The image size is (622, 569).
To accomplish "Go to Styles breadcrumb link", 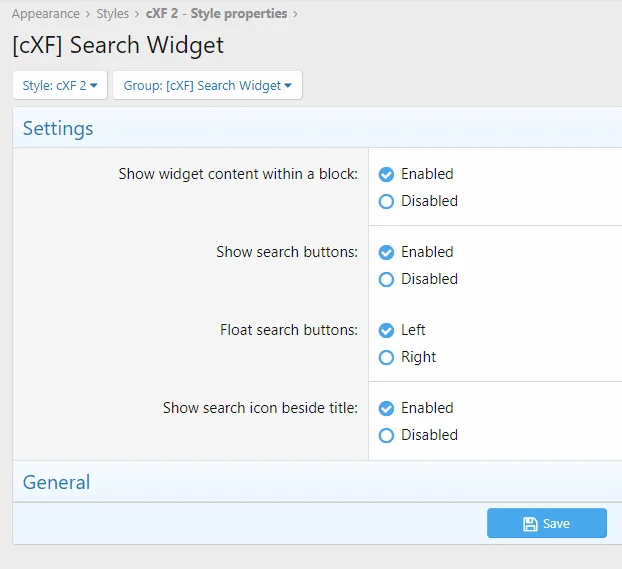I will click(x=112, y=14).
